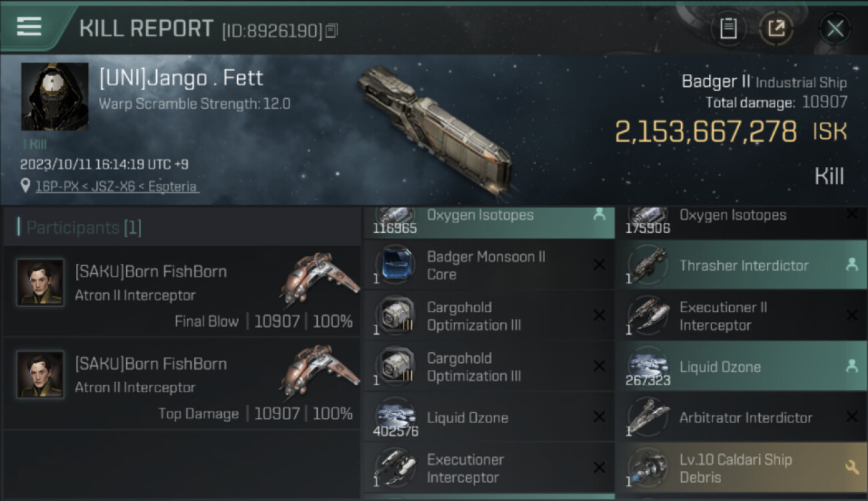This screenshot has width=868, height=501.
Task: Open the hamburger menu icon
Action: [29, 27]
